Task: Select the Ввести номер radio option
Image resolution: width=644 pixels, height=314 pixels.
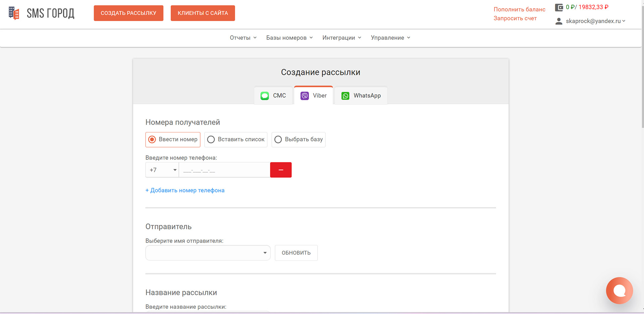Action: point(152,139)
